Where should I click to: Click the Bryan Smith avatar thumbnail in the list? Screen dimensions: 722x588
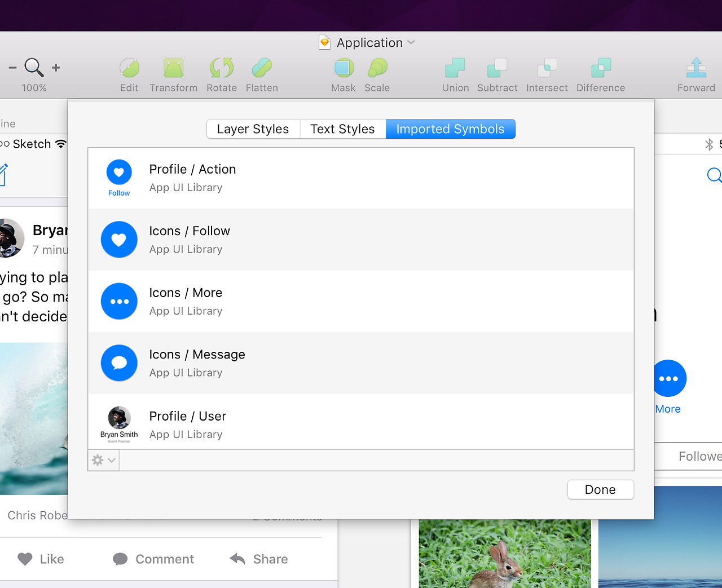(x=119, y=424)
